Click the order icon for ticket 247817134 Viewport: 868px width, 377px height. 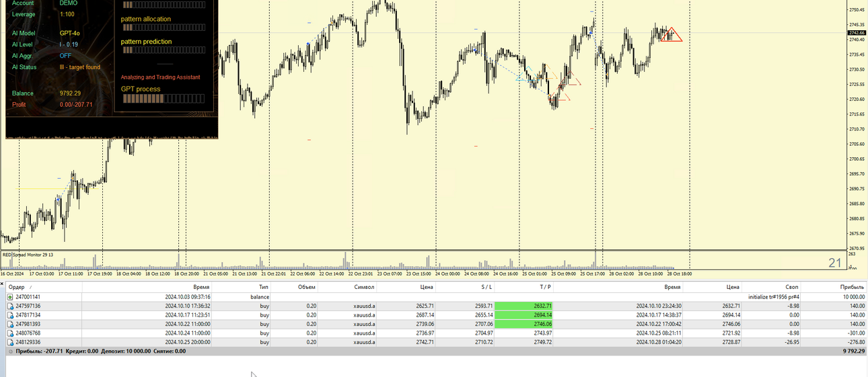(10, 315)
